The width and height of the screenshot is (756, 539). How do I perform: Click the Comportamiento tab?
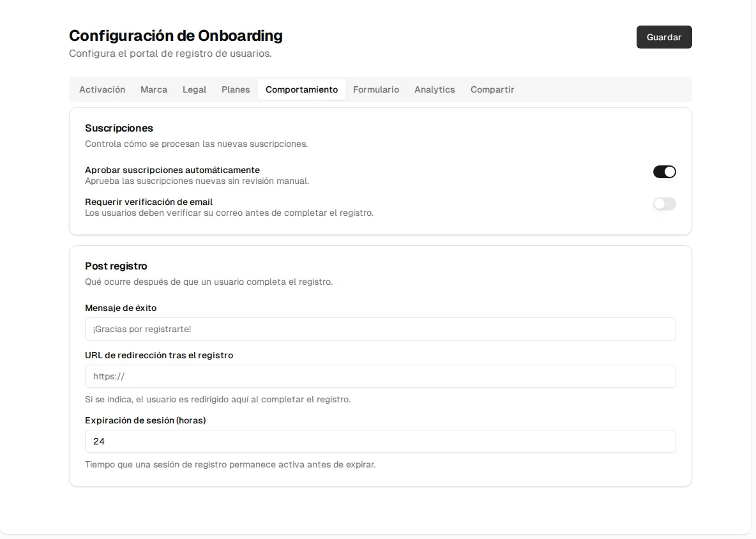pyautogui.click(x=302, y=89)
